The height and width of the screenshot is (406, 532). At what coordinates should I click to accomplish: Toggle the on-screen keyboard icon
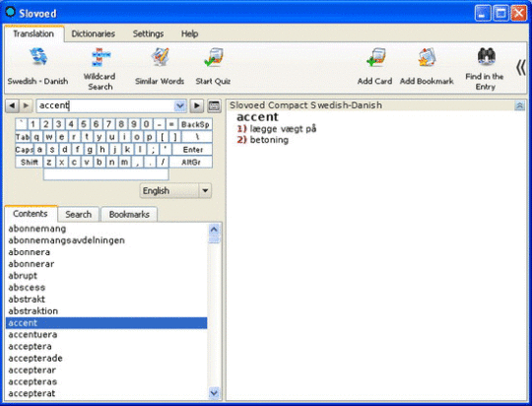click(x=214, y=105)
